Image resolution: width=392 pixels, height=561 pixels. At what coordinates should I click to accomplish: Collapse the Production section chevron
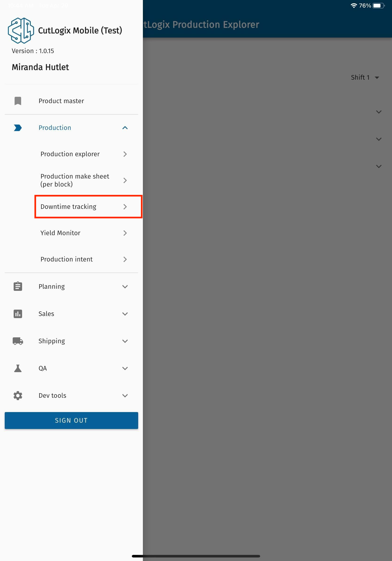pyautogui.click(x=125, y=128)
